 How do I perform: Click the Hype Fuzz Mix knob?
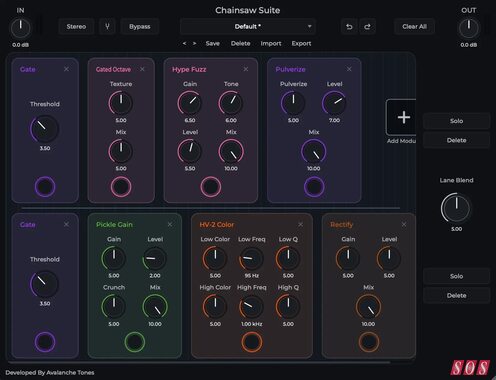click(x=231, y=151)
